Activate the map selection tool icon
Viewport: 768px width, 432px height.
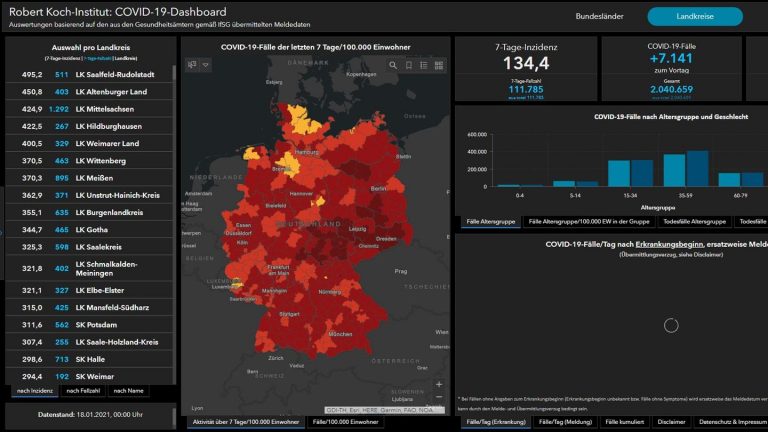tap(192, 65)
